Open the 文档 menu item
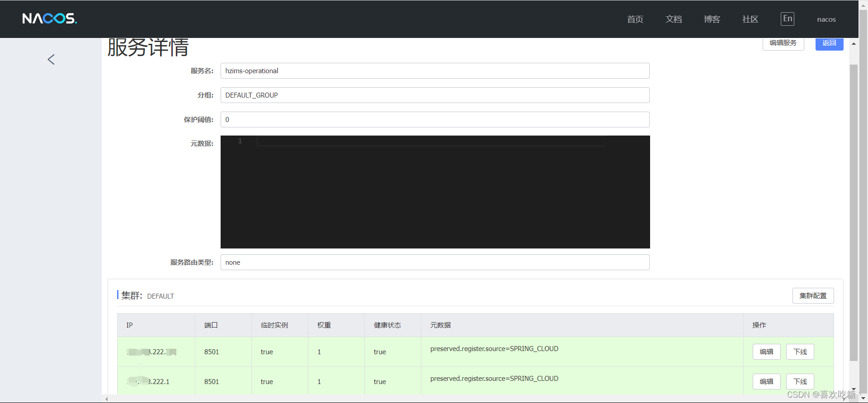Screen dimensions: 868x403 click(x=674, y=19)
